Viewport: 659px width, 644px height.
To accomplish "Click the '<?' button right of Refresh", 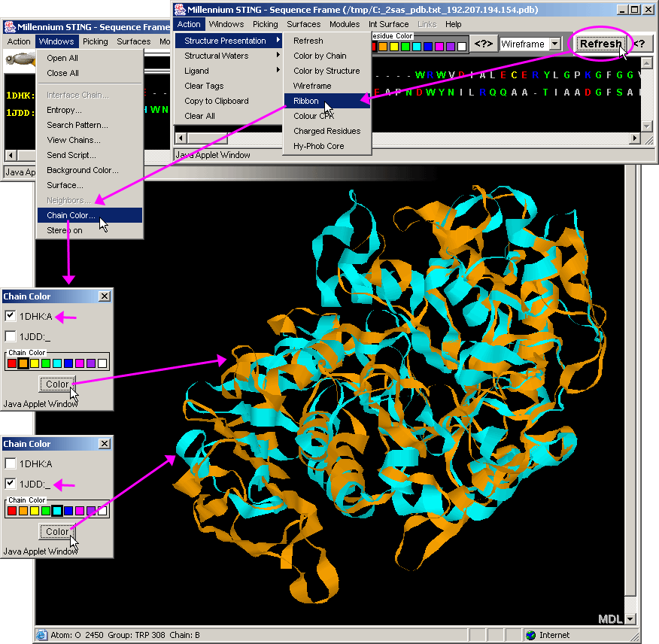I will pos(640,44).
